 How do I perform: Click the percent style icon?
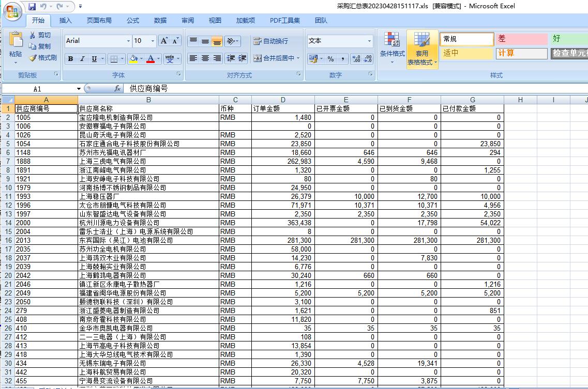330,59
